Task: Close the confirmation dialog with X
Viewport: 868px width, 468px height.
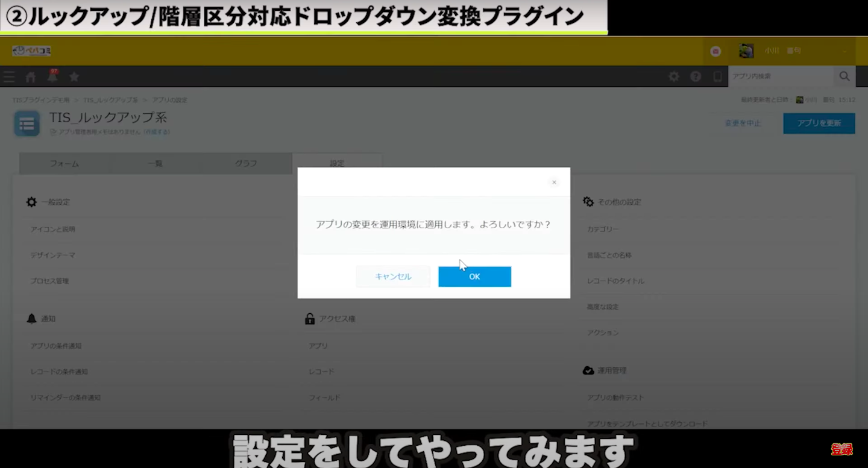Action: click(x=554, y=182)
